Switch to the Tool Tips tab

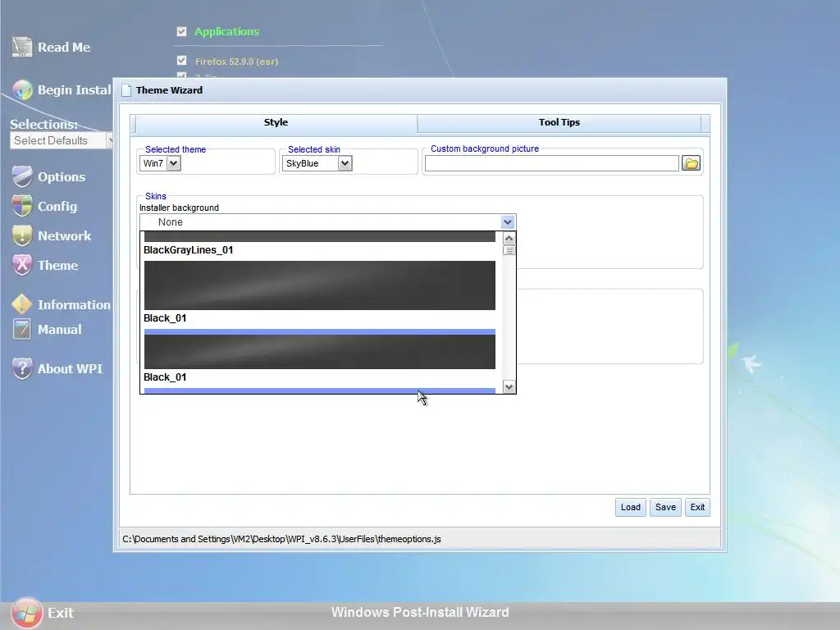(x=559, y=122)
